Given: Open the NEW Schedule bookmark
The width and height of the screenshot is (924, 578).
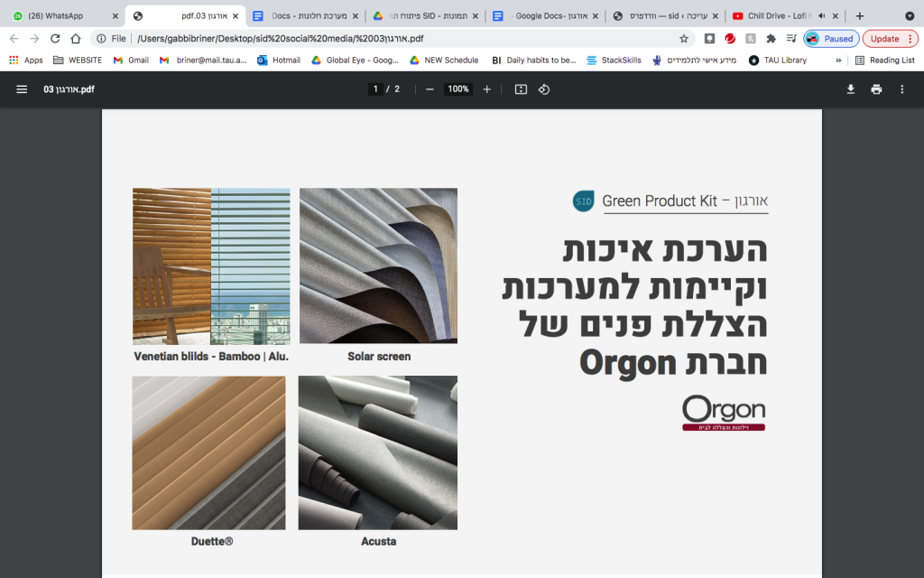Looking at the screenshot, I should coord(444,61).
